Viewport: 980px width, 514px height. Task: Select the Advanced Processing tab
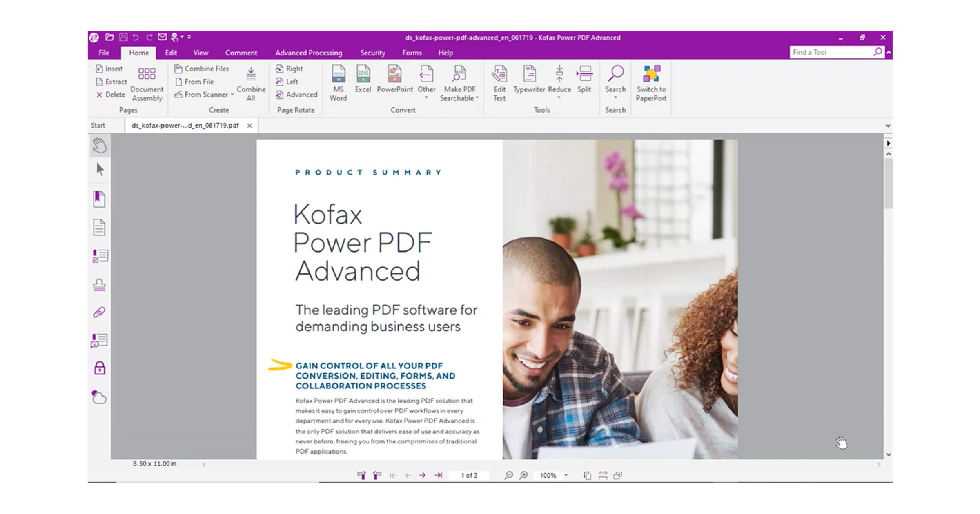(308, 53)
